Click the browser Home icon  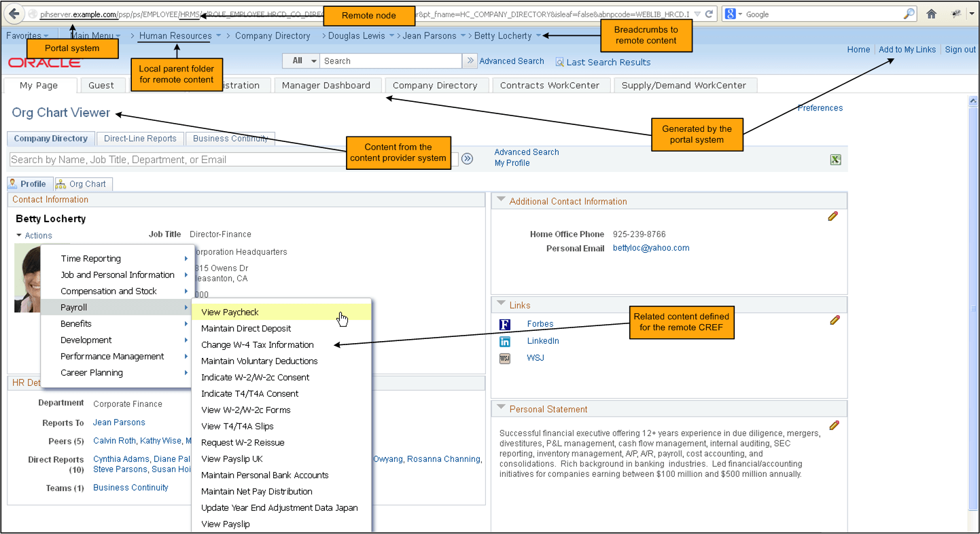[x=932, y=13]
